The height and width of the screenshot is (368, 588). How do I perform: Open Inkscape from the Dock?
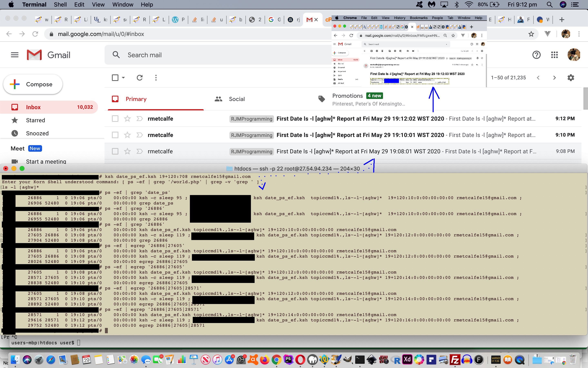[372, 359]
